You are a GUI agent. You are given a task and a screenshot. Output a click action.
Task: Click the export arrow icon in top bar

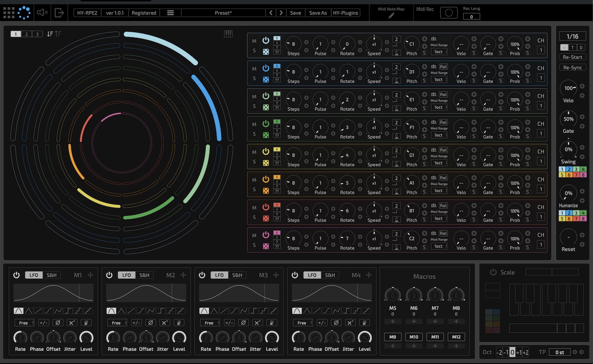click(60, 13)
